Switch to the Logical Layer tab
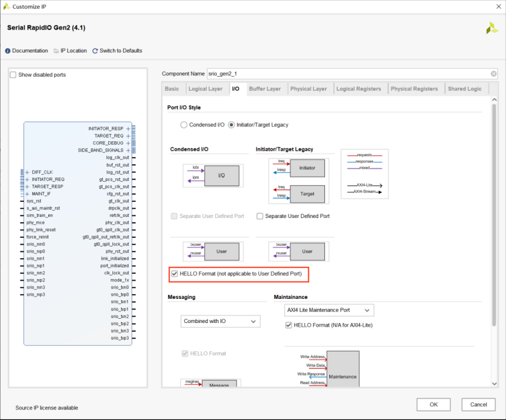 [205, 89]
